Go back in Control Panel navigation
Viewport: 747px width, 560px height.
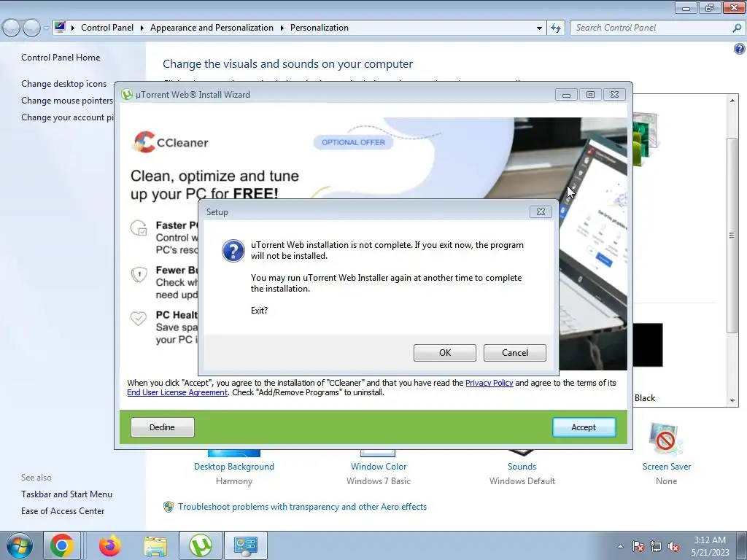12,28
